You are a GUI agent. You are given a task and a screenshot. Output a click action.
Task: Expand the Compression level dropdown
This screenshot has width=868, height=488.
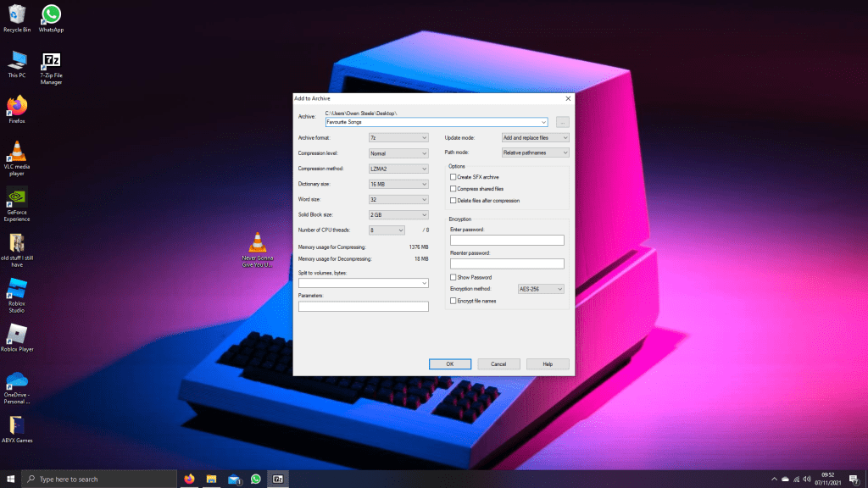pos(398,153)
